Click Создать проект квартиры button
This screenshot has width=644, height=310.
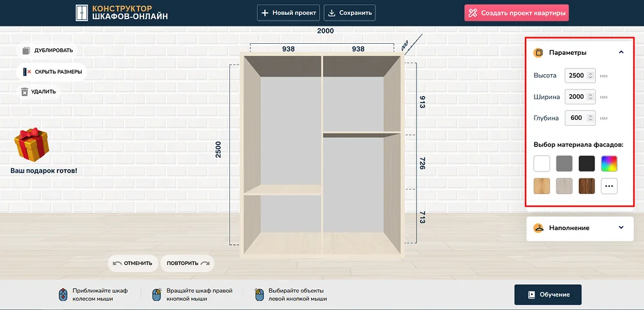[516, 13]
